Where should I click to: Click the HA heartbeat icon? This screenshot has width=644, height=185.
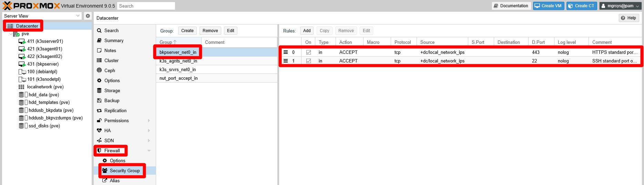click(99, 130)
